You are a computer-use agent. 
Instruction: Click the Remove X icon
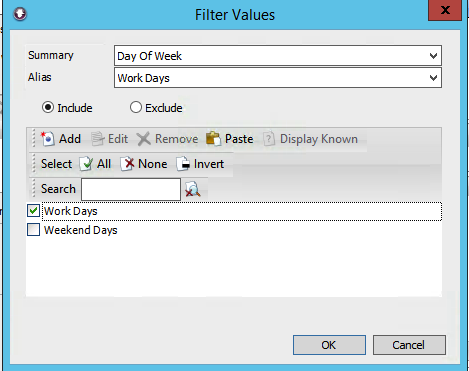point(144,139)
